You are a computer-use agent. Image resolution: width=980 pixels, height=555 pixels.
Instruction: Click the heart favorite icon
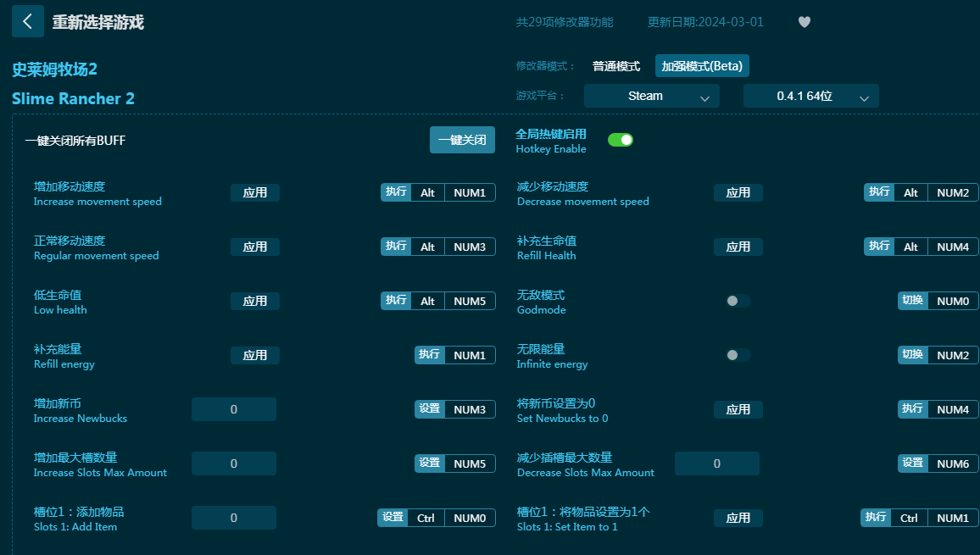coord(805,22)
